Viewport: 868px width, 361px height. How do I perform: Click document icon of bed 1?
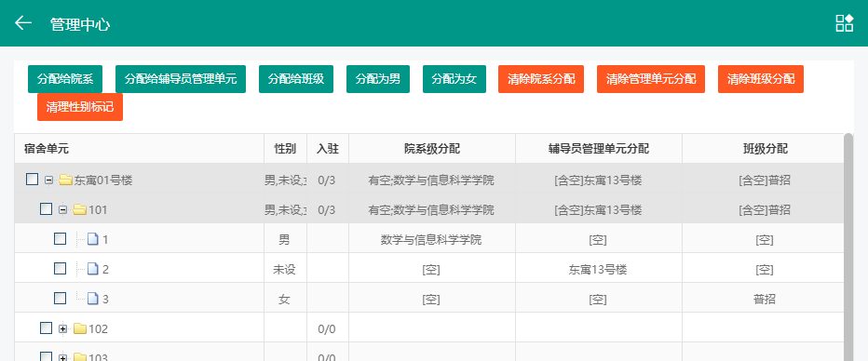coord(93,239)
